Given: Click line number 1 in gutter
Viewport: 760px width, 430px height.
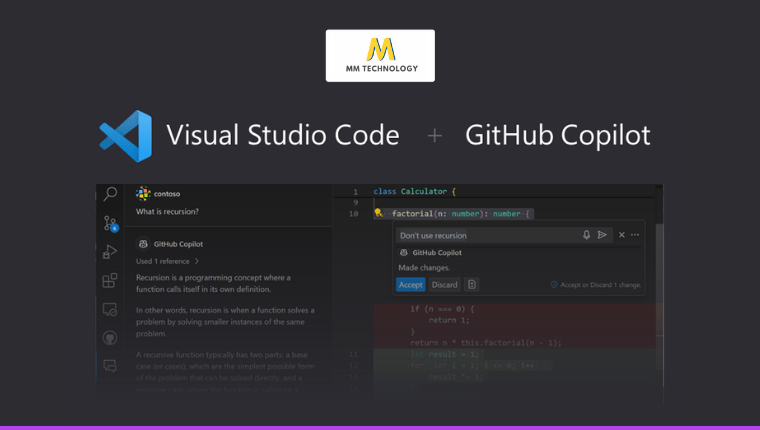Looking at the screenshot, I should tap(355, 192).
